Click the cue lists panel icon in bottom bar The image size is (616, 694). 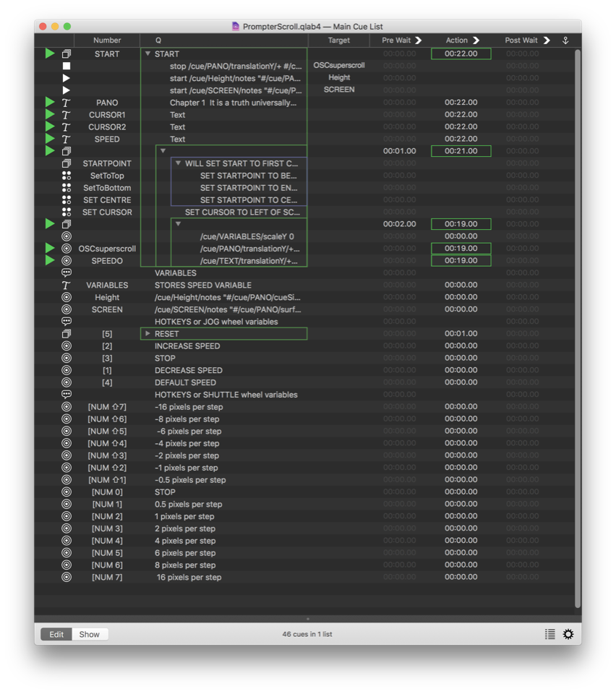click(x=549, y=634)
